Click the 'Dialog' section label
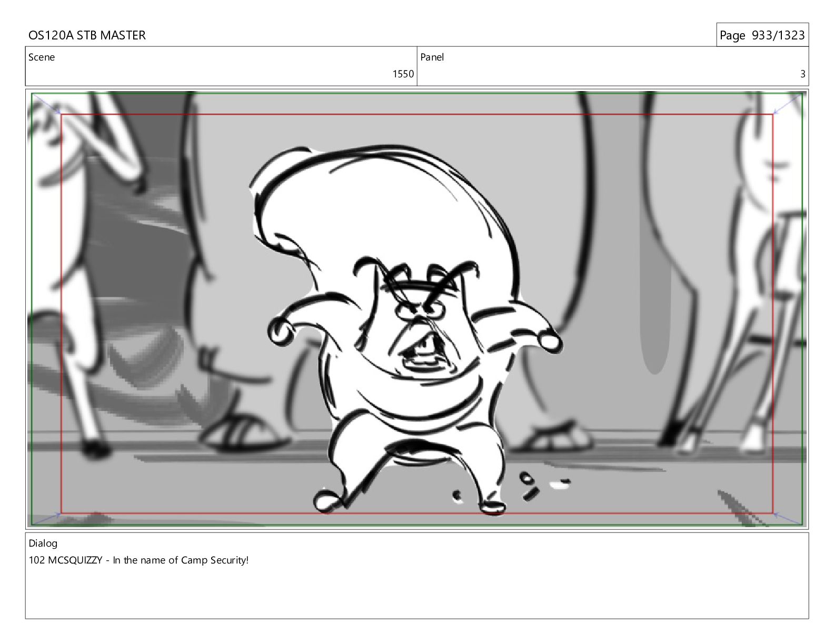Screen dimensions: 834x644 (43, 544)
